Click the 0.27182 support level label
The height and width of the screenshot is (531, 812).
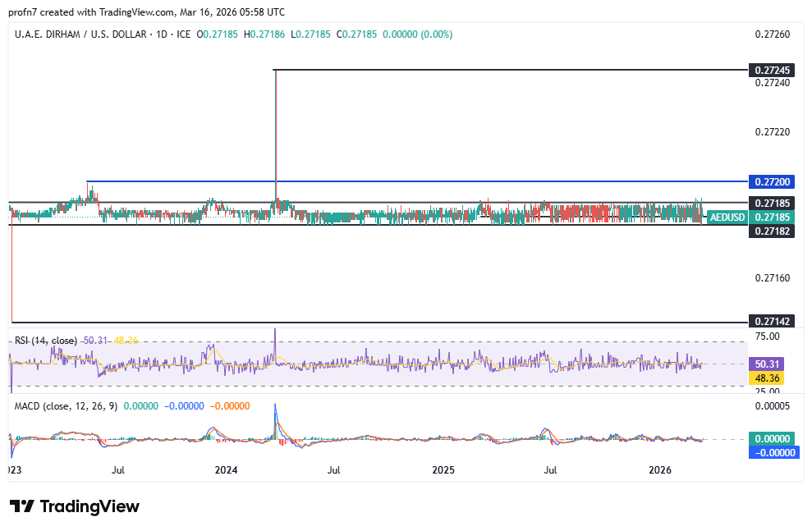pyautogui.click(x=773, y=231)
